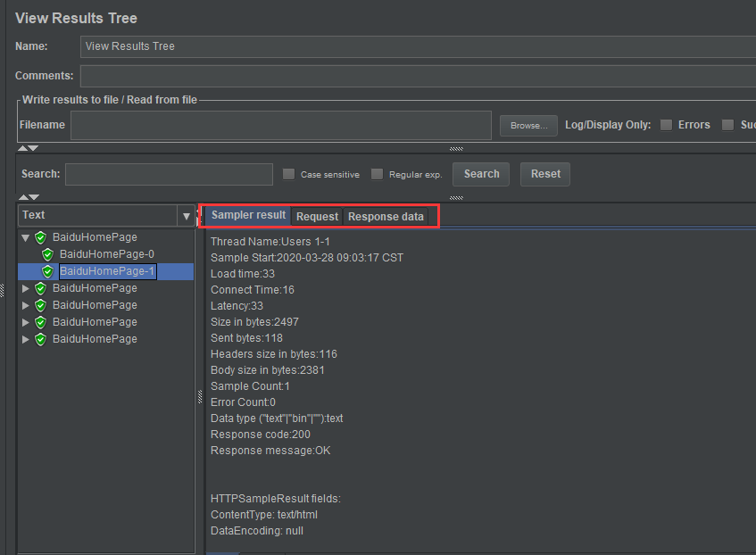Focus the Name input field
Image resolution: width=756 pixels, height=555 pixels.
[x=418, y=46]
